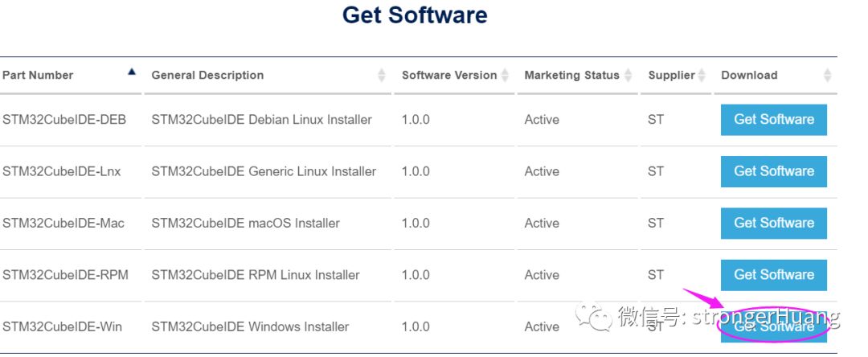Screen dimensions: 868x357
Task: Click version 1.0.0 in Lnx row
Action: 416,171
